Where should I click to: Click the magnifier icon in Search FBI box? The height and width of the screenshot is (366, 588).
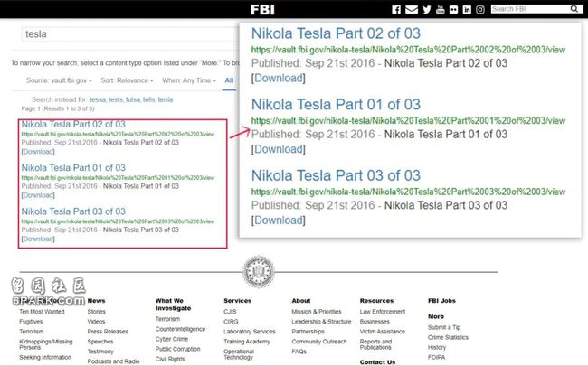(574, 9)
